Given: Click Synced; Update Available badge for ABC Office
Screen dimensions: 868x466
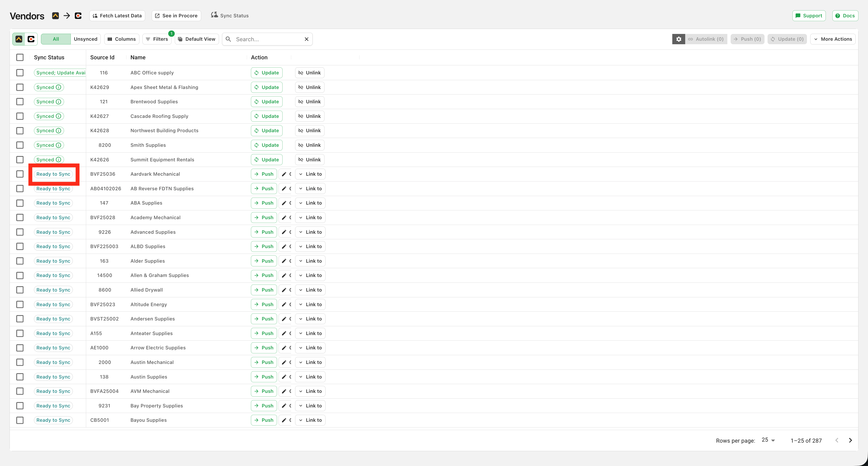Looking at the screenshot, I should click(60, 73).
